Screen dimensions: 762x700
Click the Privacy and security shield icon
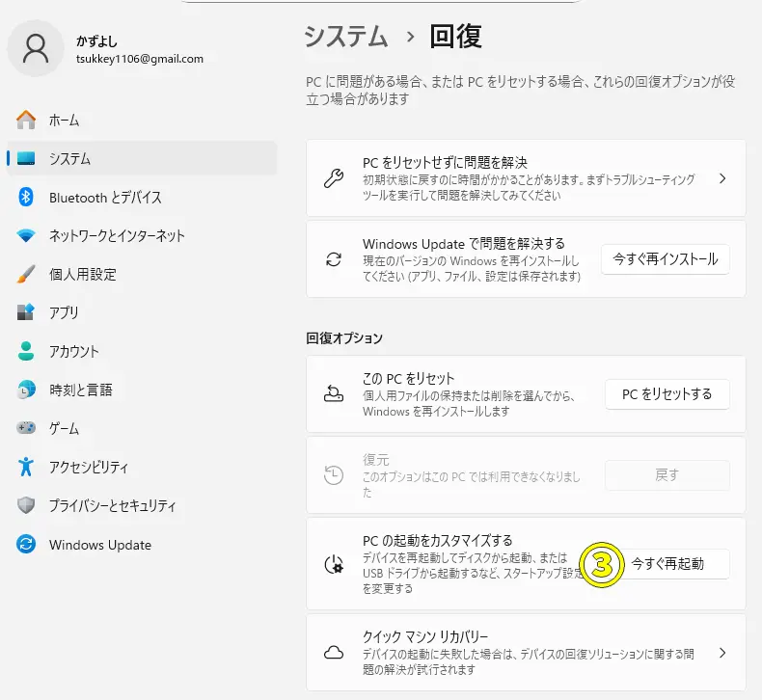click(26, 506)
